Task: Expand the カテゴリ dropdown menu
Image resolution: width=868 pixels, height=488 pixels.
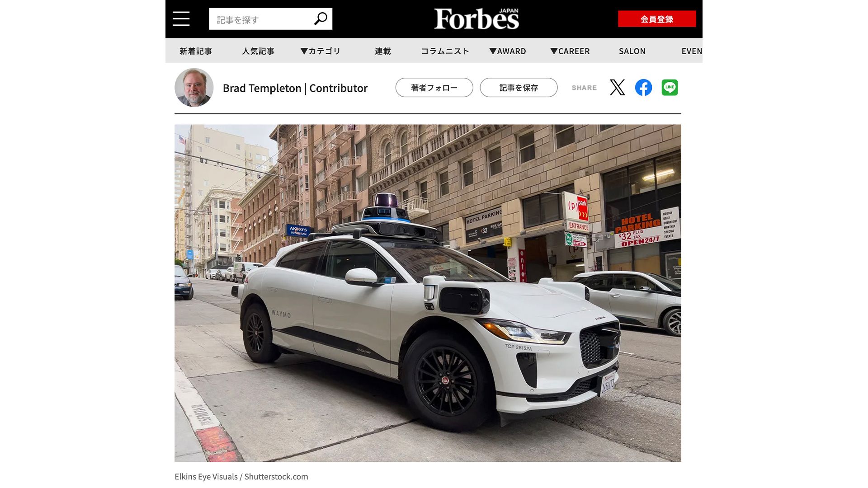Action: (320, 51)
